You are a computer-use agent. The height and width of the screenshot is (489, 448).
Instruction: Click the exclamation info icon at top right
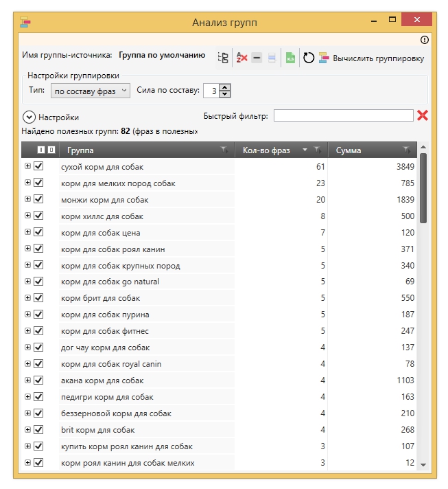click(x=424, y=40)
